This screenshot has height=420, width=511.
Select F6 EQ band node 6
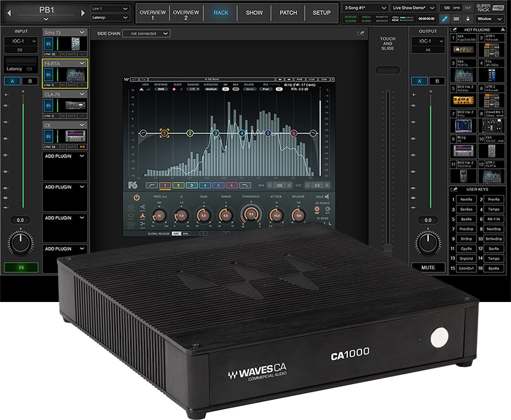(x=294, y=133)
